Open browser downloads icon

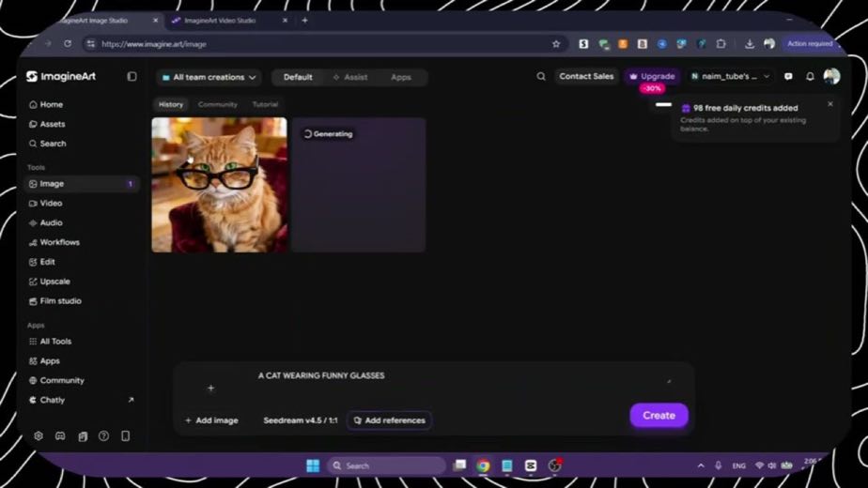(x=750, y=44)
